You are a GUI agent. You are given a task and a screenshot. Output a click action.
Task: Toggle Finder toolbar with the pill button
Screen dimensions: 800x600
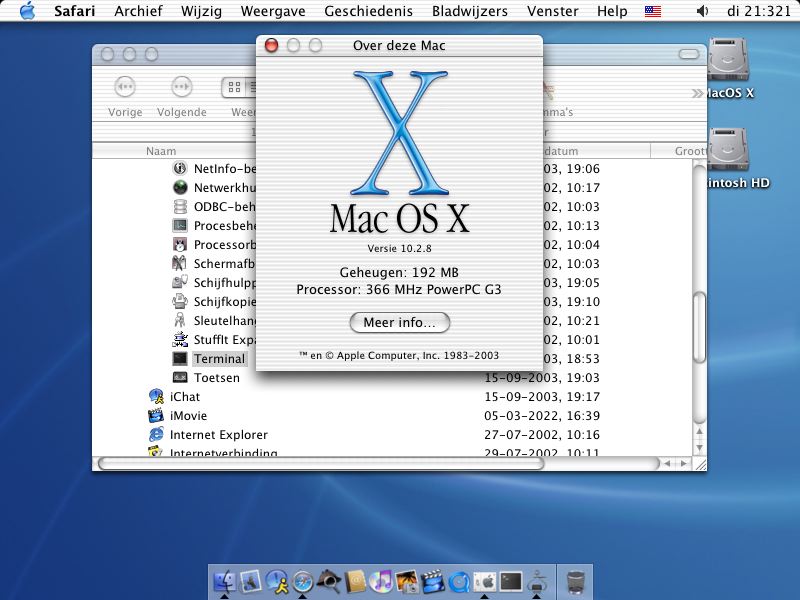[x=689, y=53]
